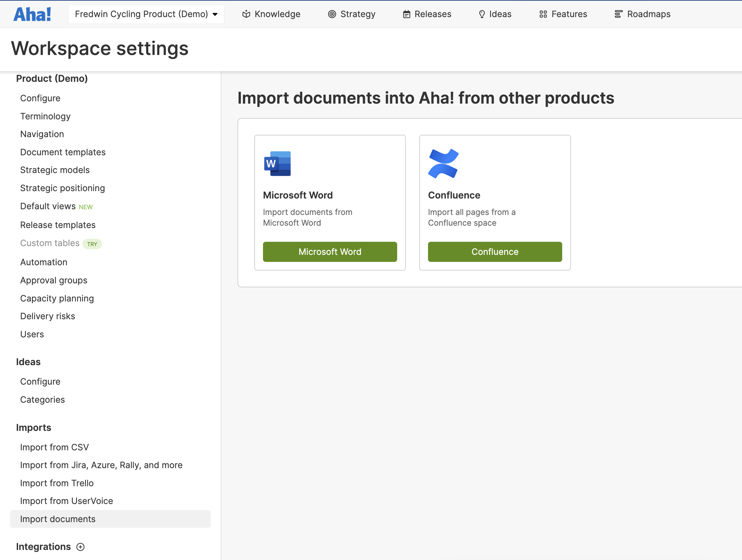Open the Knowledge menu

point(271,14)
